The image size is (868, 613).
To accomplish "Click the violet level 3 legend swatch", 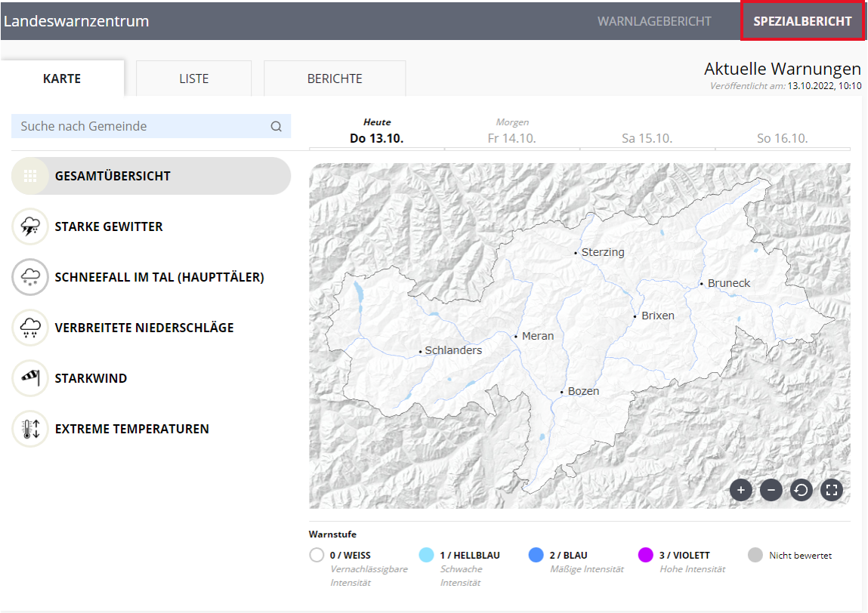I will click(x=645, y=556).
